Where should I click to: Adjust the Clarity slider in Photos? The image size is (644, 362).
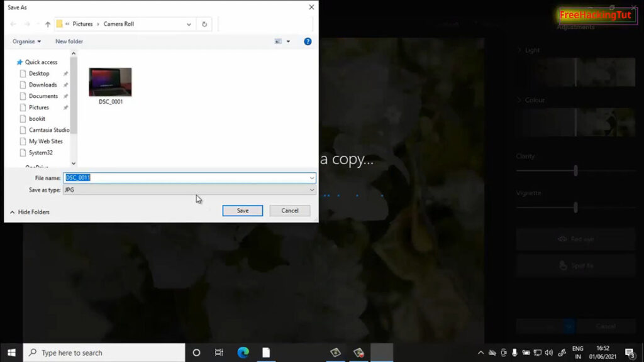(576, 171)
